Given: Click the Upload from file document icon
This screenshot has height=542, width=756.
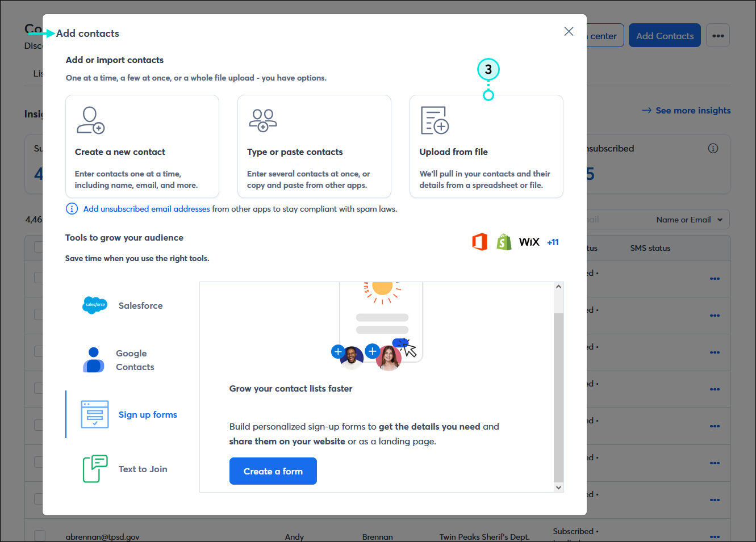Looking at the screenshot, I should [x=435, y=120].
